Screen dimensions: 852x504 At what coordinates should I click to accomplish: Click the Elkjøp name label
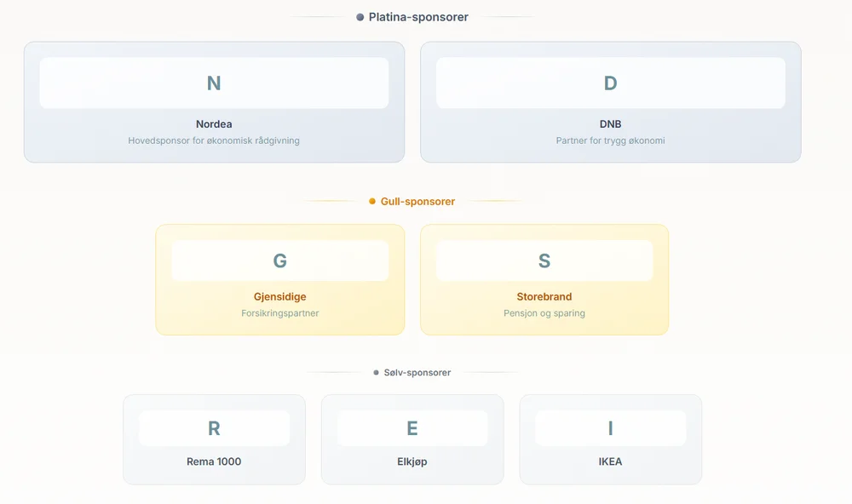[412, 461]
